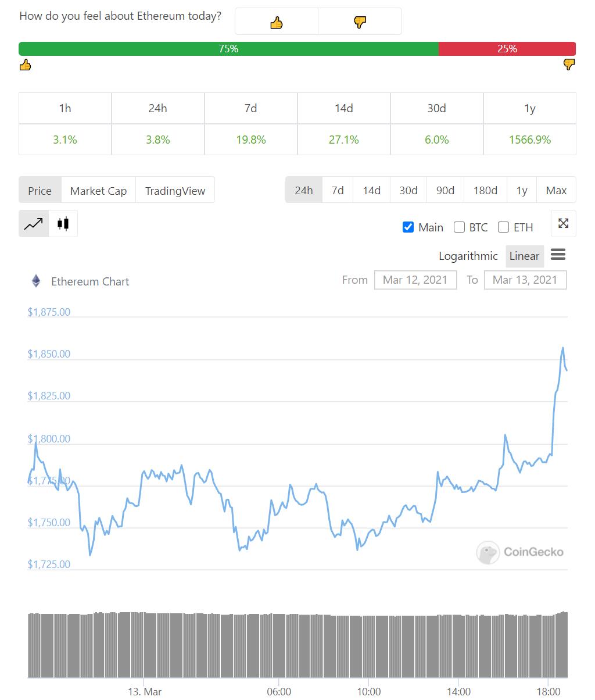Open the TradingView tab
Viewport: 595px width, 700px height.
coord(175,190)
